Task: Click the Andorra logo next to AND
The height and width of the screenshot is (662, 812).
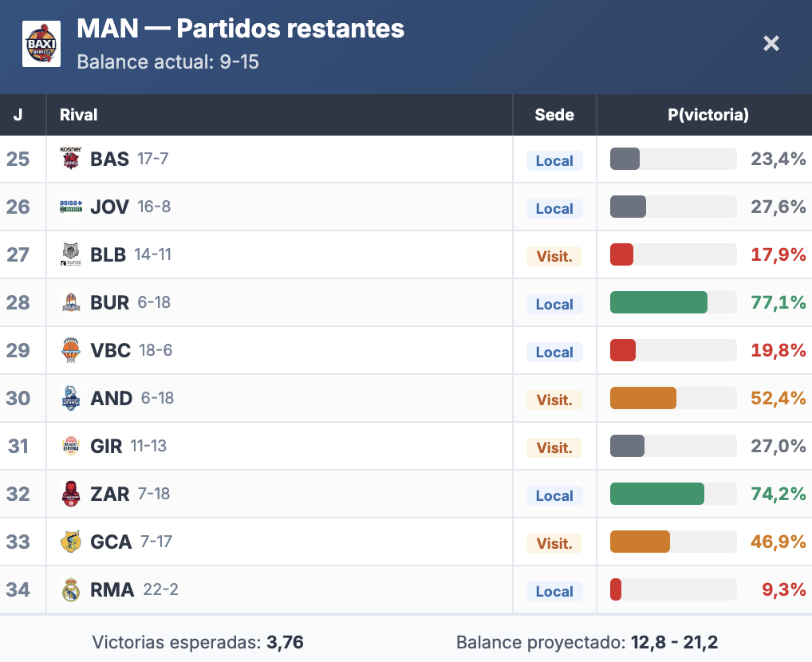Action: (x=71, y=398)
